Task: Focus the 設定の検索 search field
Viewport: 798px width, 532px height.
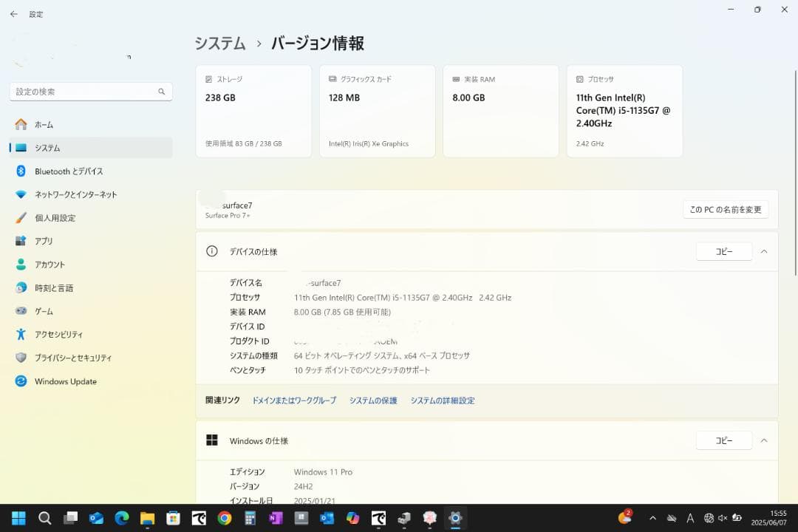Action: 91,92
